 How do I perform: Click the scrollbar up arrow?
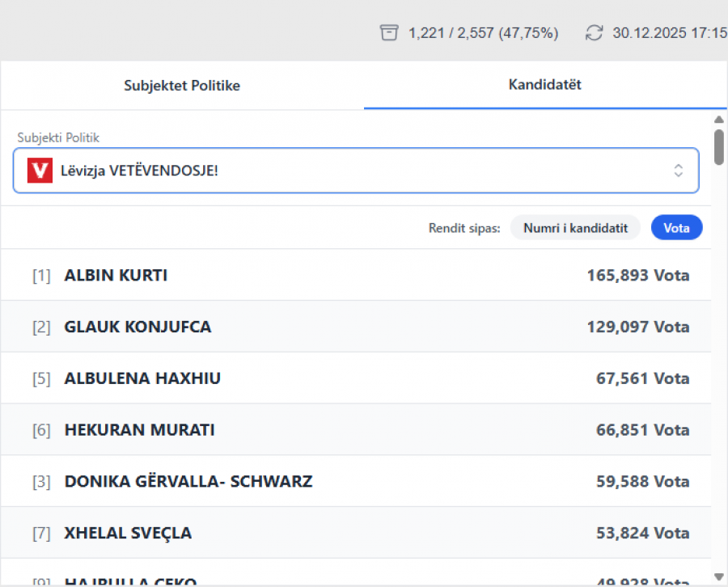[x=719, y=120]
